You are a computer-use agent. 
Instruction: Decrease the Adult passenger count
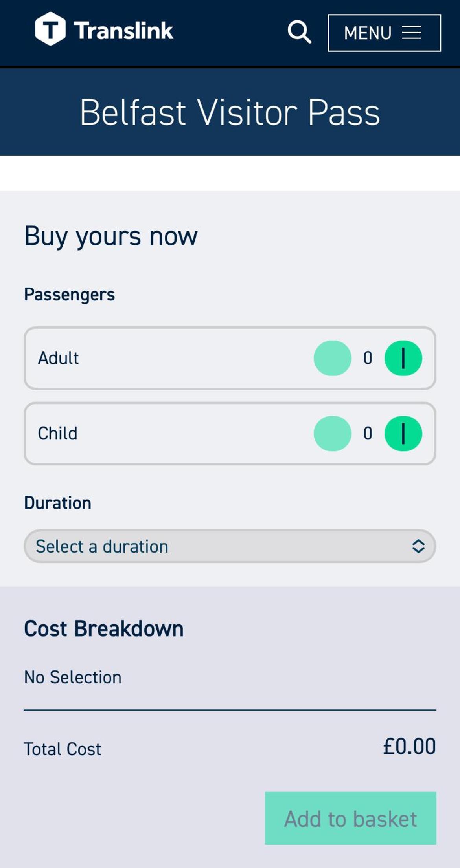tap(332, 358)
